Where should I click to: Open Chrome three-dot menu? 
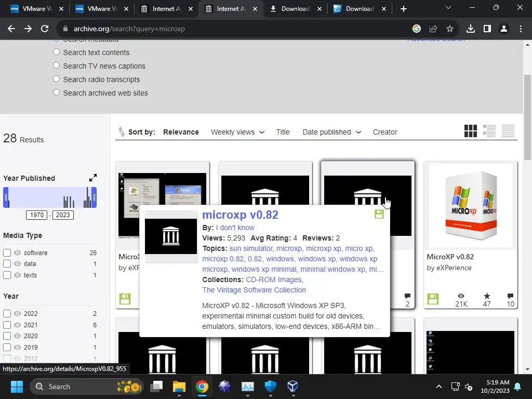(521, 29)
